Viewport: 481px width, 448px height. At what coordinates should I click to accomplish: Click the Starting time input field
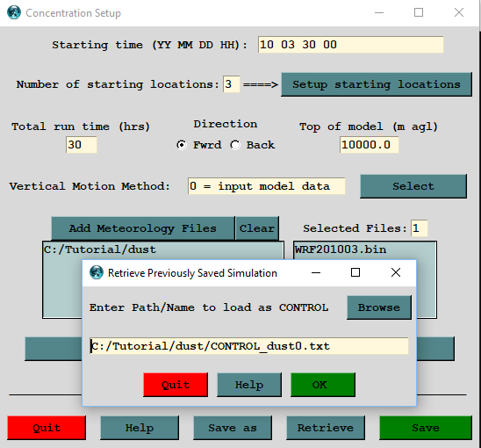[350, 45]
